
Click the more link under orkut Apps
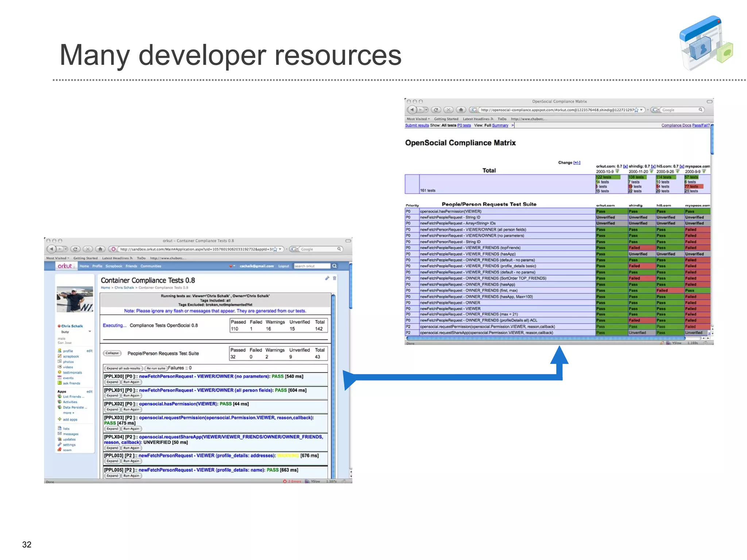coord(68,413)
